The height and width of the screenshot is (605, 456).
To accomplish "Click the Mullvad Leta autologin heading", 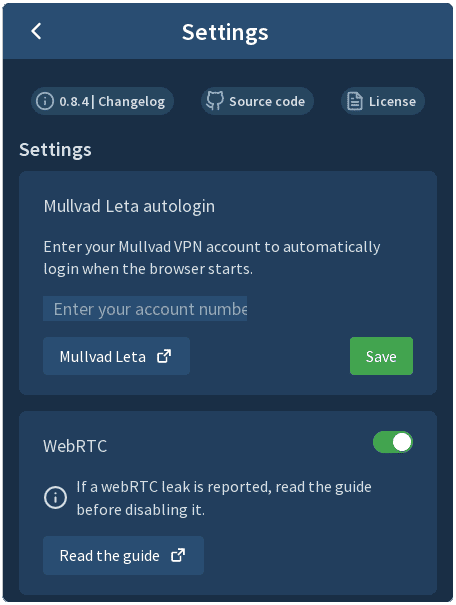I will [x=129, y=206].
